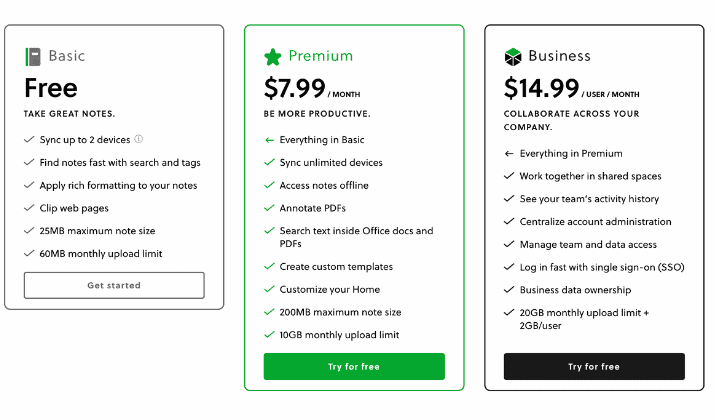Screen dimensions: 715x420
Task: Click the green Try for free button
Action: point(354,367)
